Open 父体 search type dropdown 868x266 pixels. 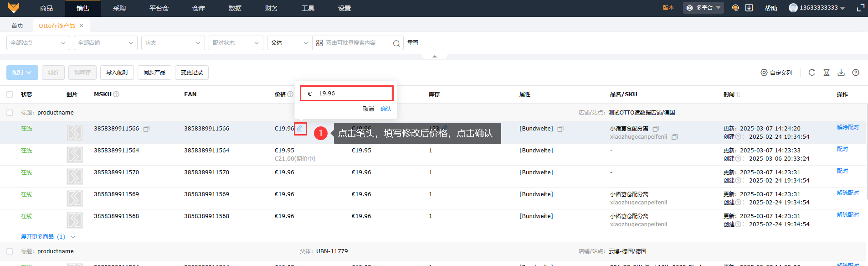tap(290, 43)
